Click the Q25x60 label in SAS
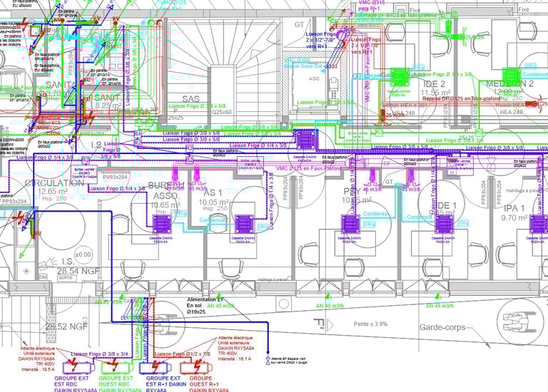 (x=222, y=113)
